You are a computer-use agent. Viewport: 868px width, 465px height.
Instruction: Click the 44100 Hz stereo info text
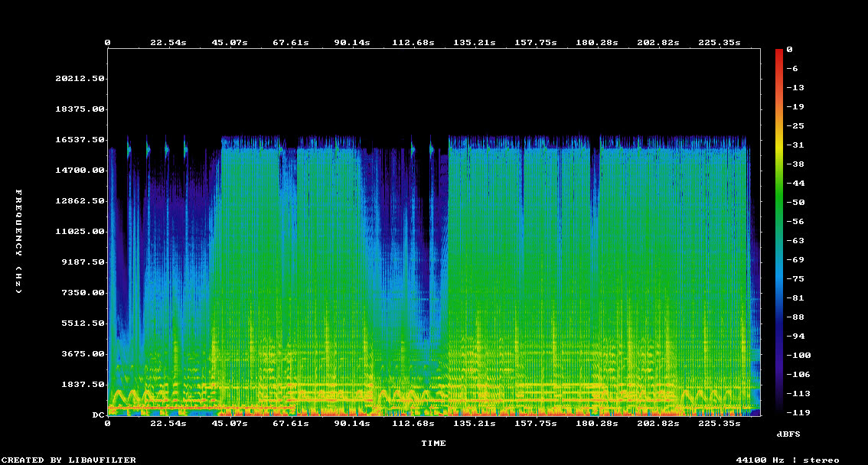click(x=787, y=460)
